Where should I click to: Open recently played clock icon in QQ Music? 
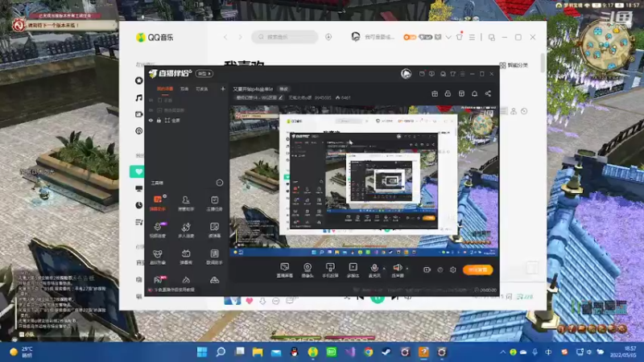138,205
